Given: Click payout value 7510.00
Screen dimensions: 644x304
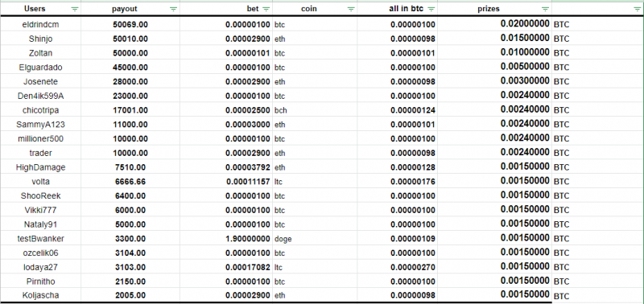Looking at the screenshot, I should click(130, 167).
